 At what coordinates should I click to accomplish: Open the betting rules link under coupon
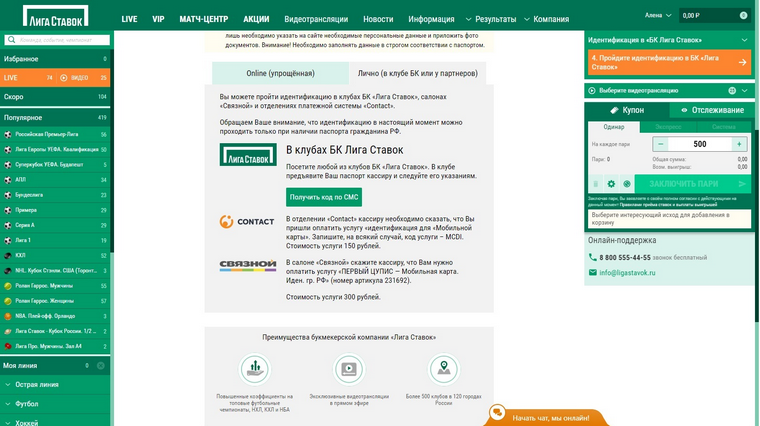[x=668, y=205]
